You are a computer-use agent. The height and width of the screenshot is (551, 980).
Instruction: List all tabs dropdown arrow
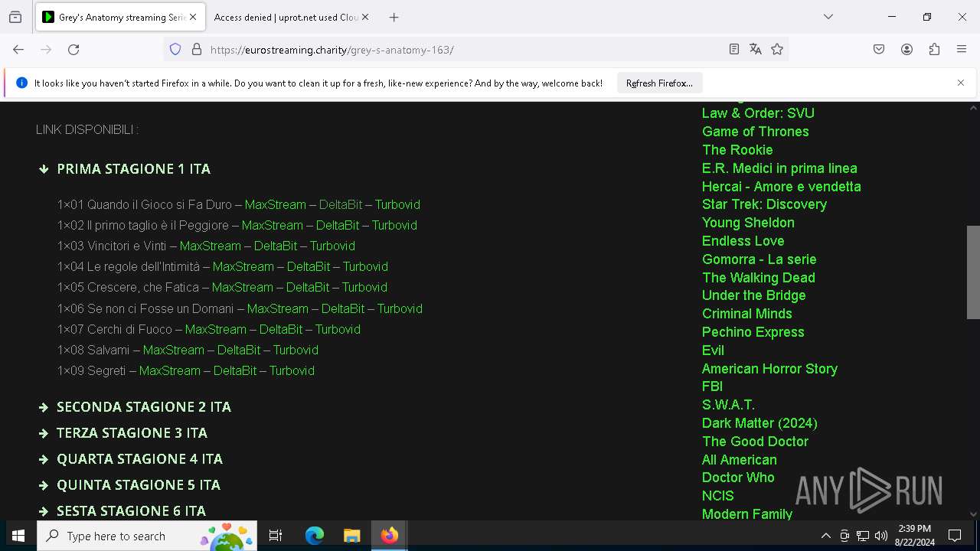pyautogui.click(x=828, y=17)
